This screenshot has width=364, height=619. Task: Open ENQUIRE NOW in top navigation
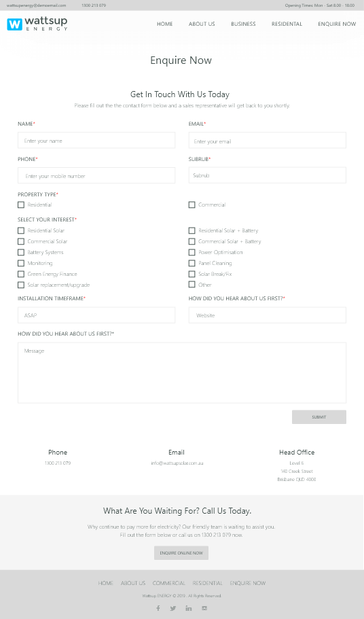click(x=338, y=24)
